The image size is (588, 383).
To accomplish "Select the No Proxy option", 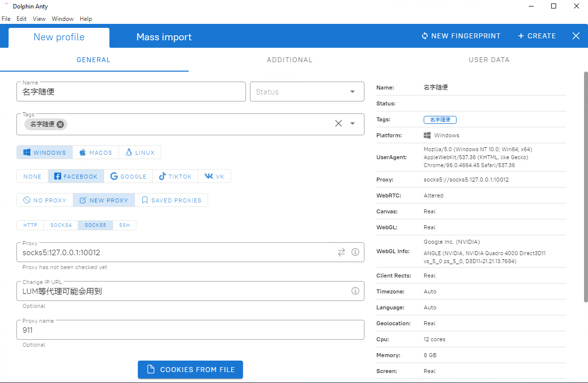I will click(x=45, y=200).
